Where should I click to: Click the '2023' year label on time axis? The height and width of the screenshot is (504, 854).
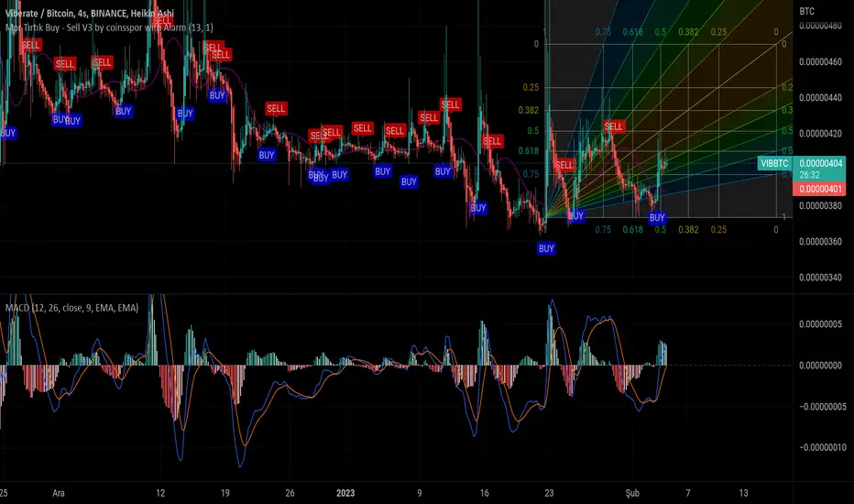345,493
